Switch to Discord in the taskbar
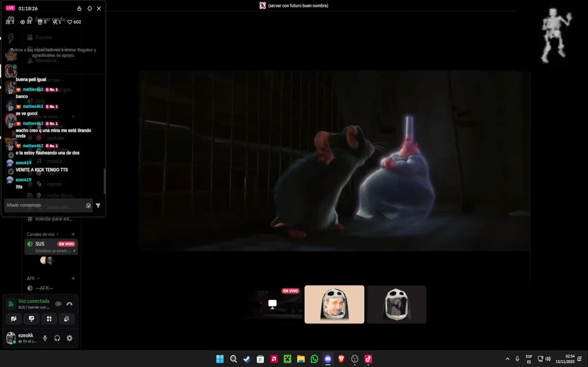 coord(328,359)
